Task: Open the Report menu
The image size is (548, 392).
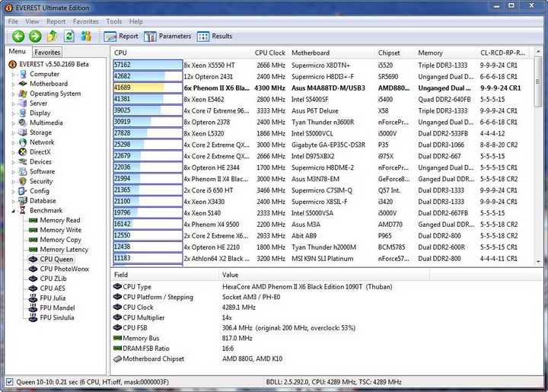Action: point(56,21)
